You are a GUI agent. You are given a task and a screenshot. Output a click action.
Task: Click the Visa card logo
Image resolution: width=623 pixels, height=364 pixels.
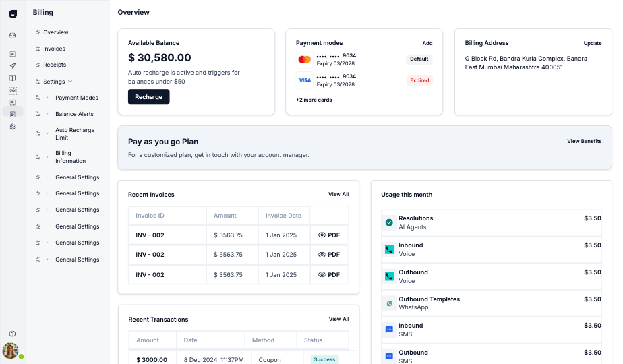pos(304,80)
